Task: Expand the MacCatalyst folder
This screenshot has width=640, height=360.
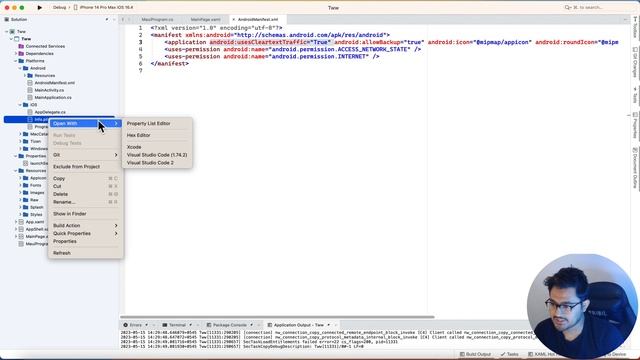Action: click(x=20, y=134)
